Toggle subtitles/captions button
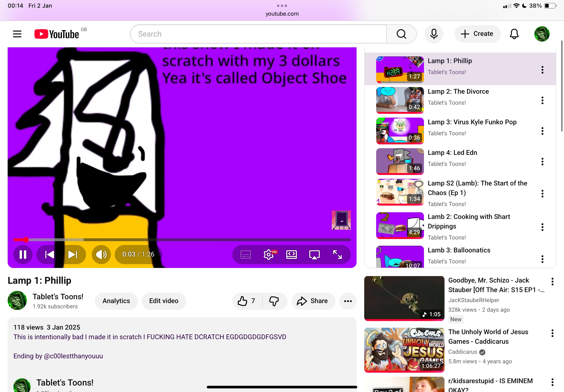Screen dimensions: 564x392 pos(245,255)
